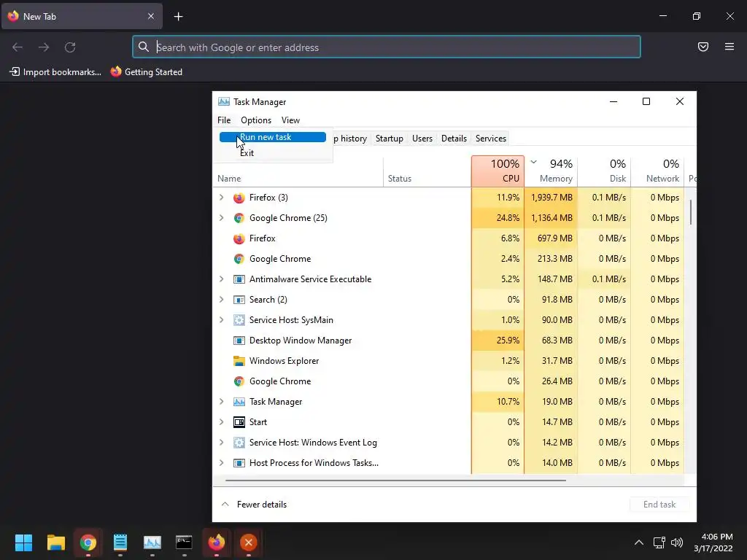Click the Start process icon

(x=239, y=422)
